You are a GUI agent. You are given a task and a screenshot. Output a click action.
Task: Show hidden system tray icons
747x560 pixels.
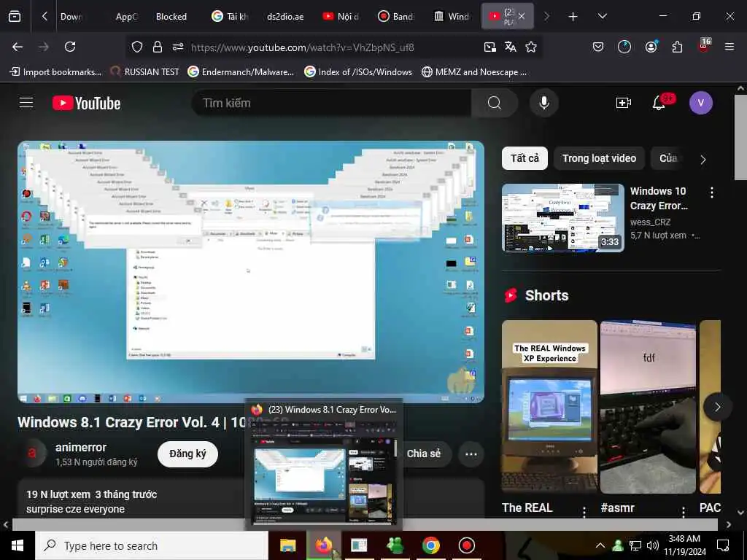600,545
